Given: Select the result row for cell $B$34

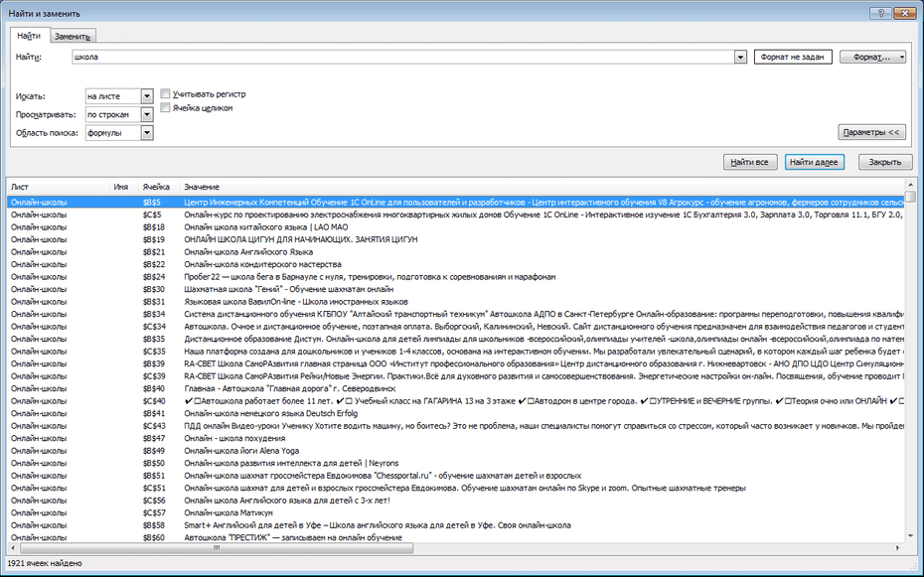Looking at the screenshot, I should tap(455, 314).
